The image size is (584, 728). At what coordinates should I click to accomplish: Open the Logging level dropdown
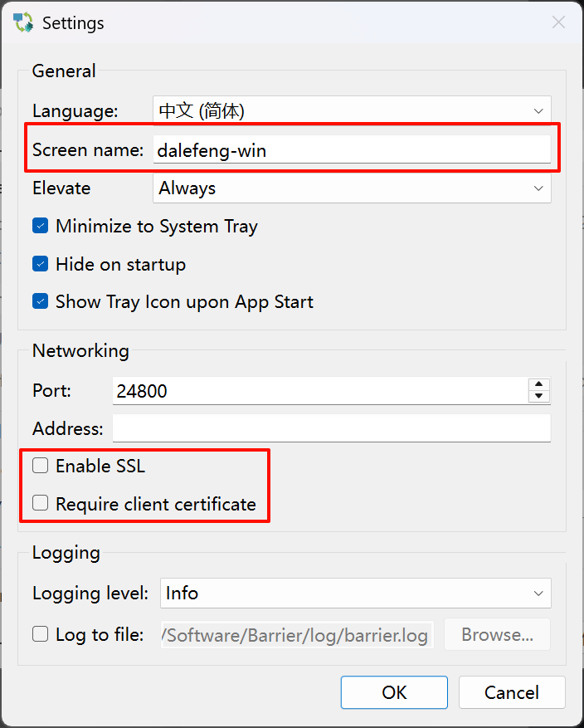click(355, 594)
